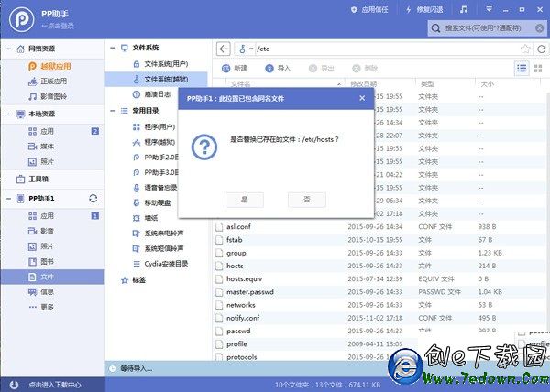This screenshot has height=392, width=550.
Task: Switch to list view mode
Action: point(522,68)
